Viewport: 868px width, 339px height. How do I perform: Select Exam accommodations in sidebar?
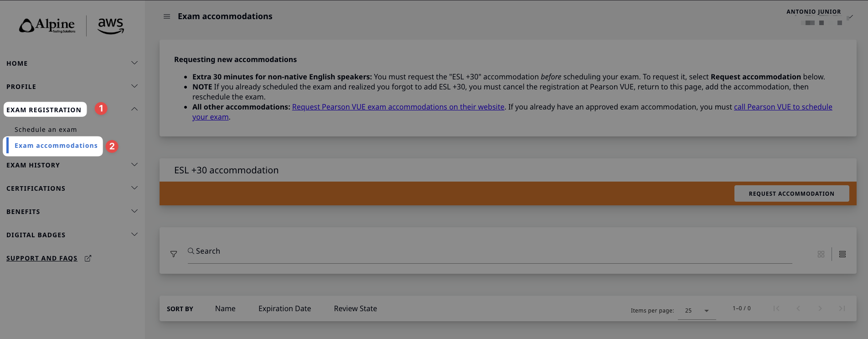[56, 146]
